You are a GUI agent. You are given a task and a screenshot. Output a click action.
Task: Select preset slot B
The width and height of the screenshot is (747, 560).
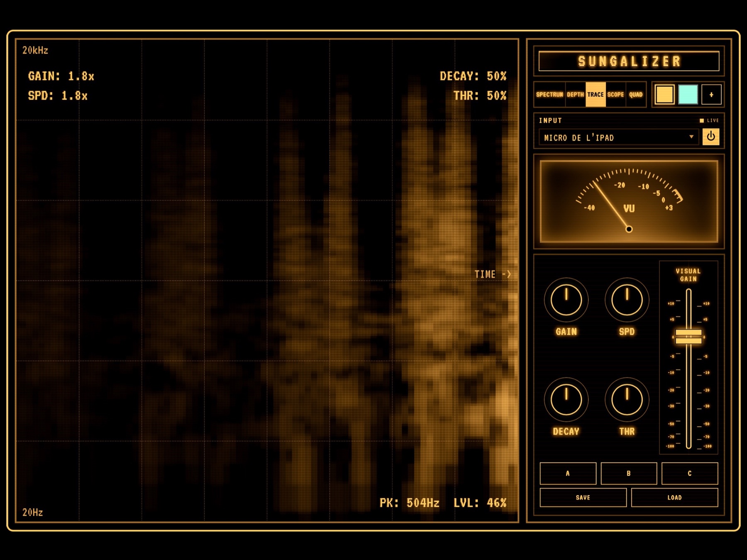click(x=629, y=473)
